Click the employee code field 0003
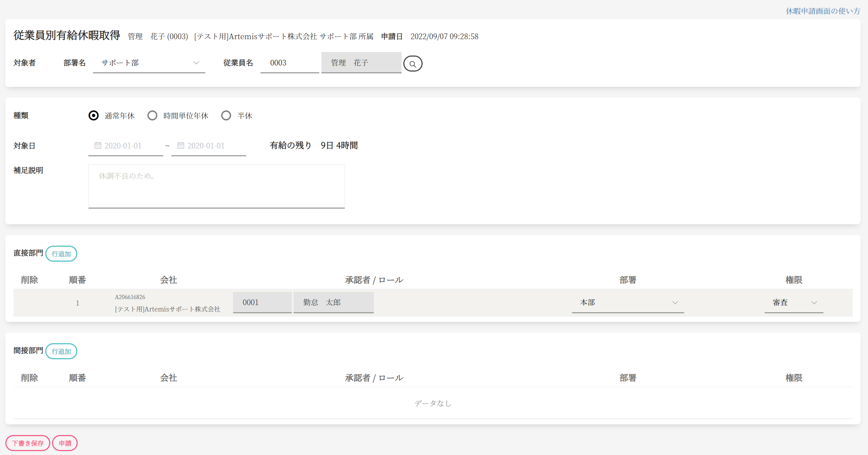Image resolution: width=868 pixels, height=455 pixels. tap(289, 63)
